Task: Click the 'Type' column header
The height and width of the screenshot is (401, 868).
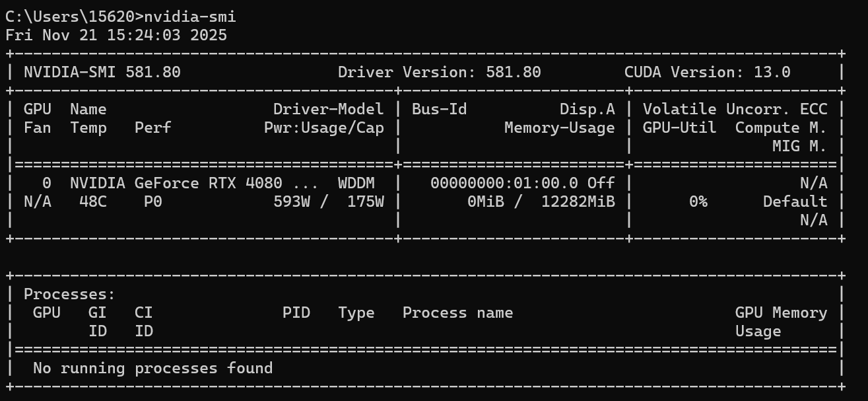Action: 356,312
